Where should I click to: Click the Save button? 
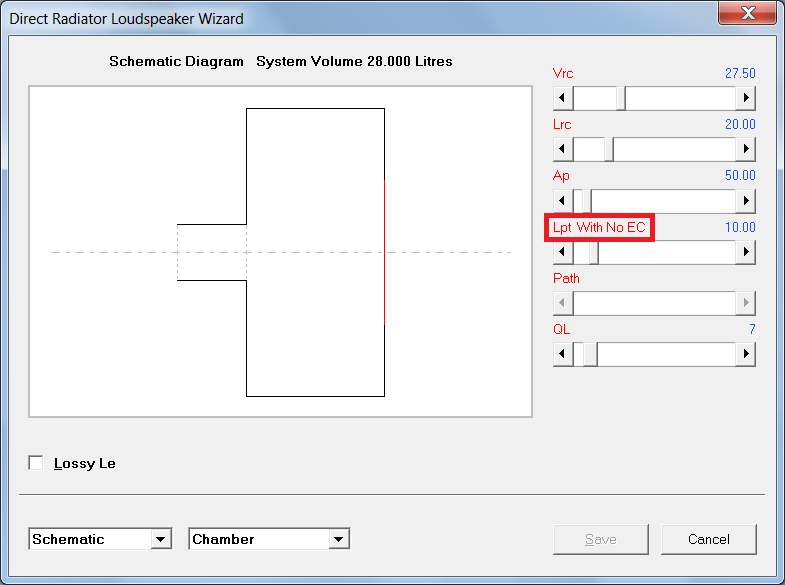[601, 539]
